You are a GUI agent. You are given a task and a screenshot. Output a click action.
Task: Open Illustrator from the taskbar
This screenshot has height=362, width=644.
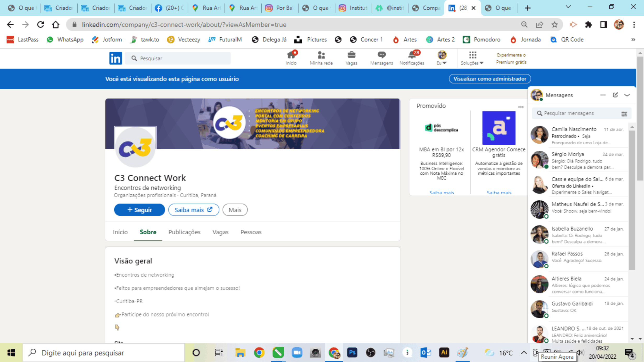click(444, 353)
